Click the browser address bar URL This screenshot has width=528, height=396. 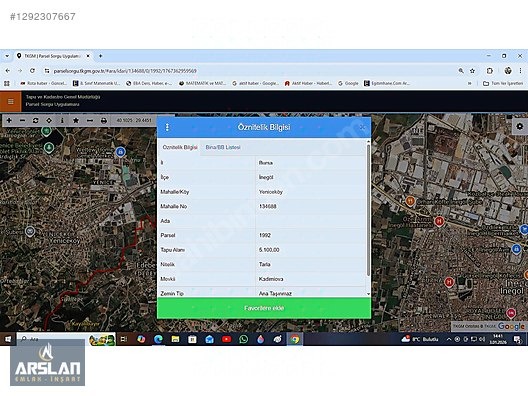pyautogui.click(x=125, y=71)
